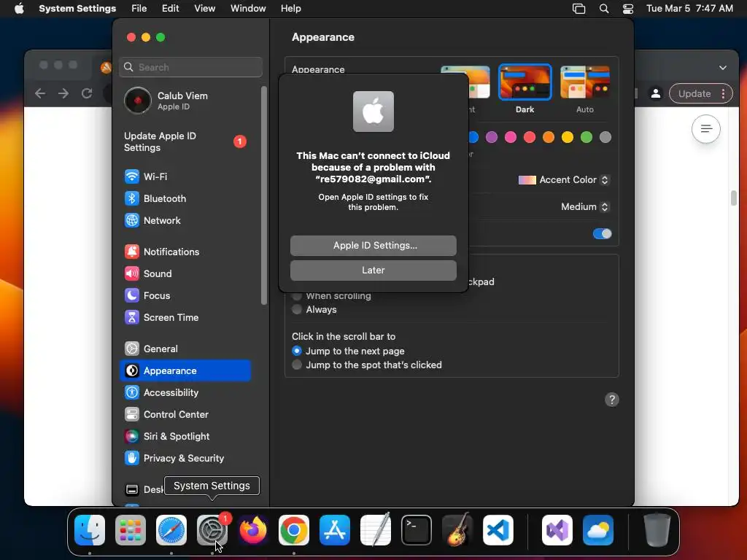
Task: Open Siri & Spotlight settings
Action: 185,437
